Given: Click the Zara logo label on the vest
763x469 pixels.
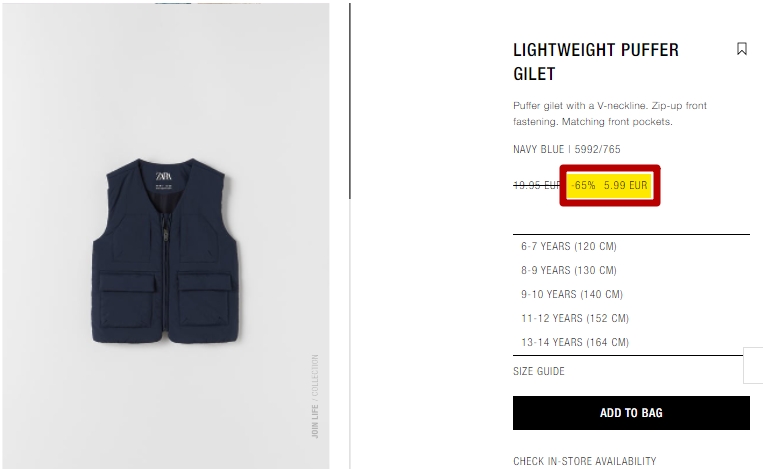Looking at the screenshot, I should (x=164, y=176).
